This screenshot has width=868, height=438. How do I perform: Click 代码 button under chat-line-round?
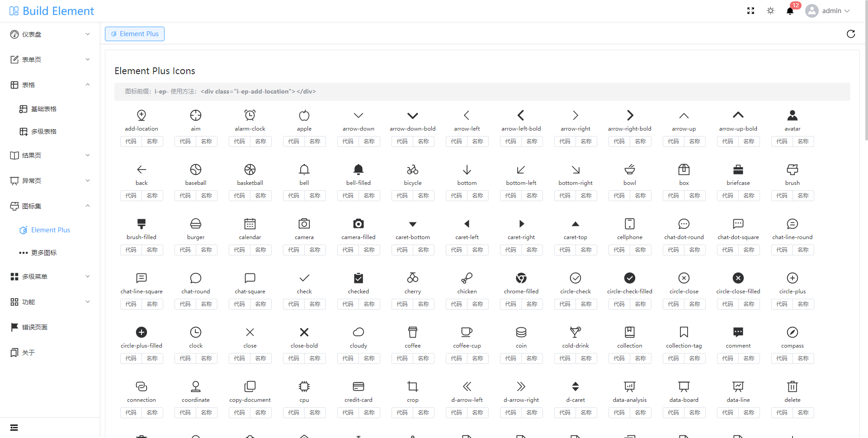782,250
